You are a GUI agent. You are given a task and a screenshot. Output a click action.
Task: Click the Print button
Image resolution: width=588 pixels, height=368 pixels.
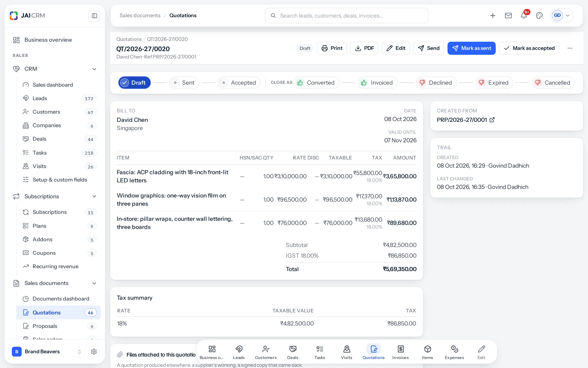[x=332, y=48]
